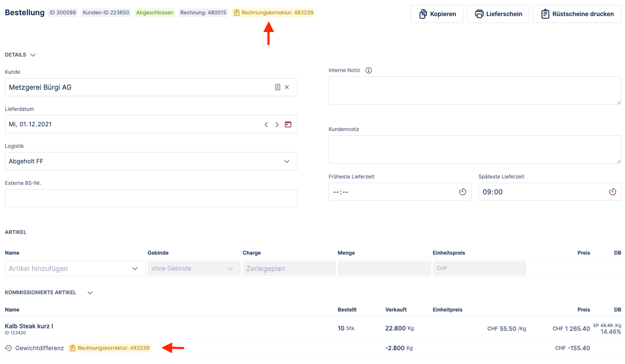This screenshot has height=364, width=625.
Task: Click the Gewichtdifferenz history icon
Action: click(8, 348)
